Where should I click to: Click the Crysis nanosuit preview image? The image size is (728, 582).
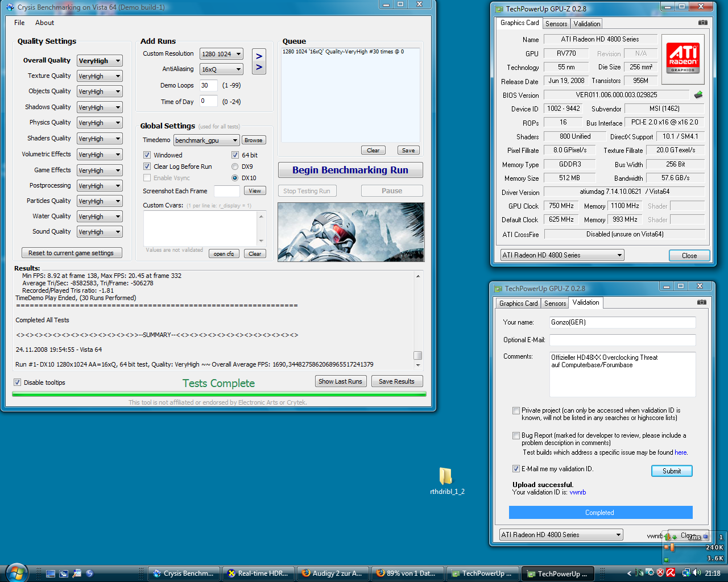(x=351, y=232)
